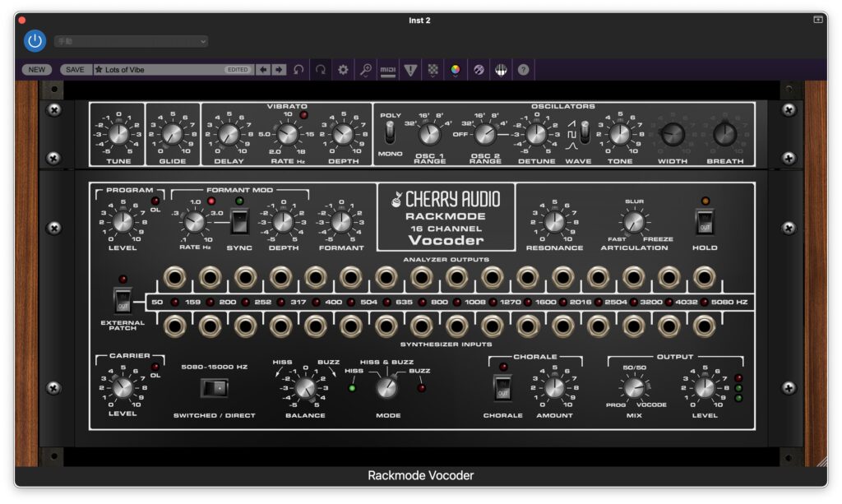Click the undo icon
This screenshot has width=842, height=504.
[x=298, y=70]
